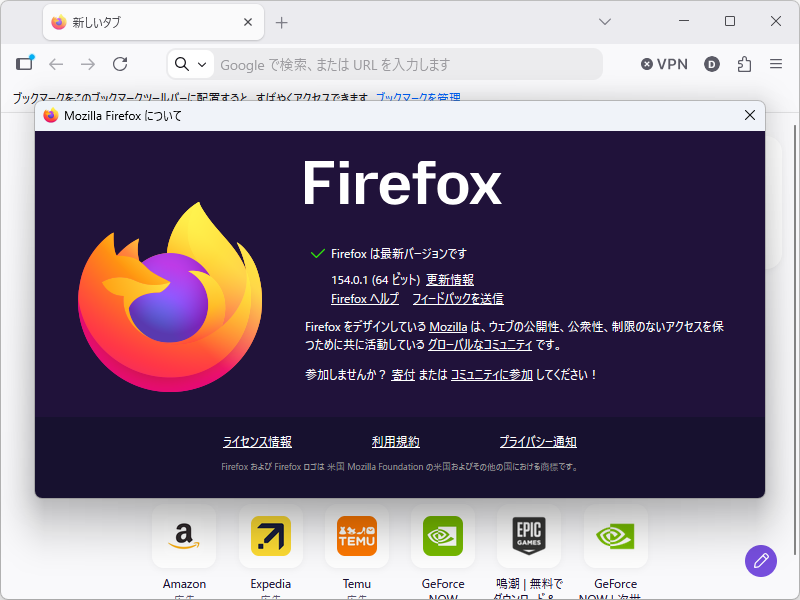Go back with the left arrow button

click(x=56, y=64)
